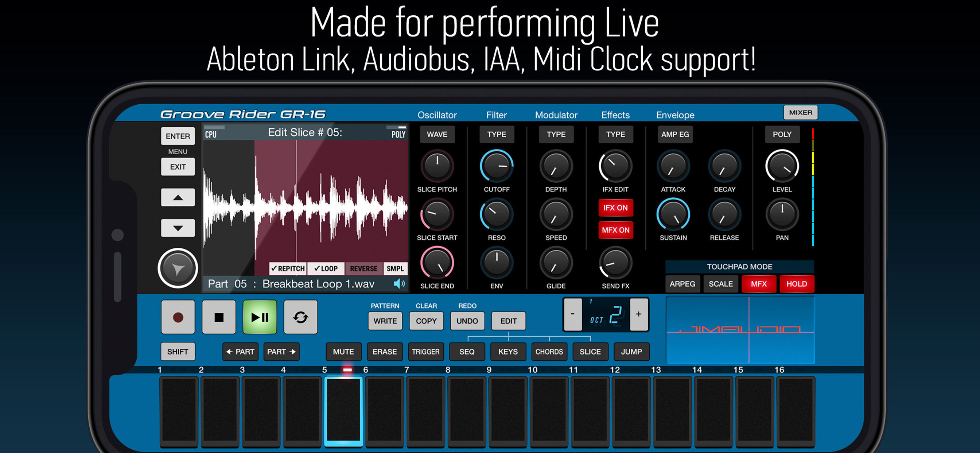The width and height of the screenshot is (980, 453).
Task: Click the SLICE END knob
Action: [x=437, y=263]
